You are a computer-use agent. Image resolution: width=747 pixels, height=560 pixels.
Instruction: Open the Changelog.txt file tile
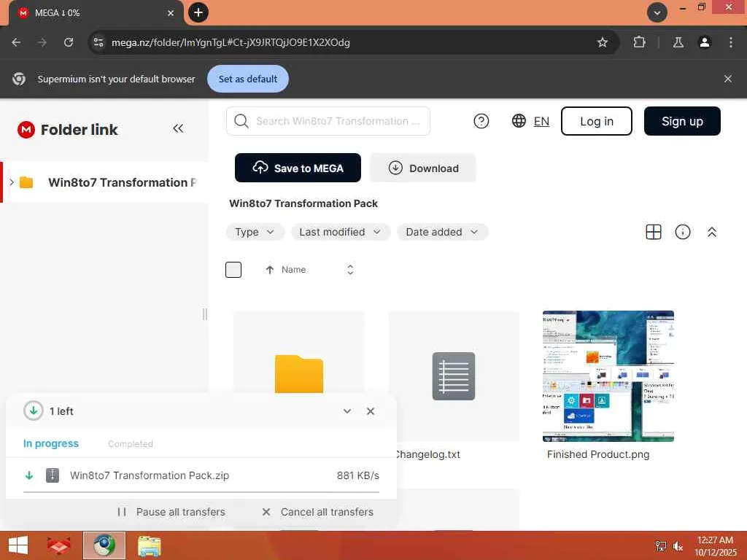454,376
